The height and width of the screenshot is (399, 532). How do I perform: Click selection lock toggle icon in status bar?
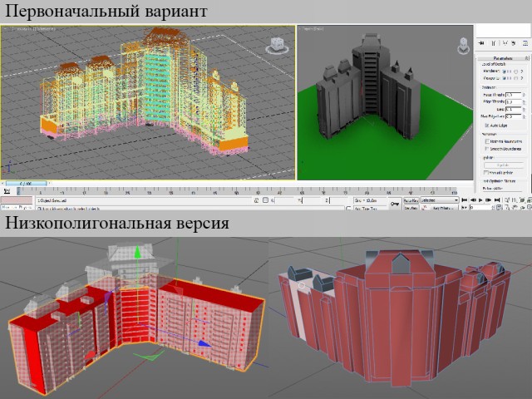pos(257,200)
